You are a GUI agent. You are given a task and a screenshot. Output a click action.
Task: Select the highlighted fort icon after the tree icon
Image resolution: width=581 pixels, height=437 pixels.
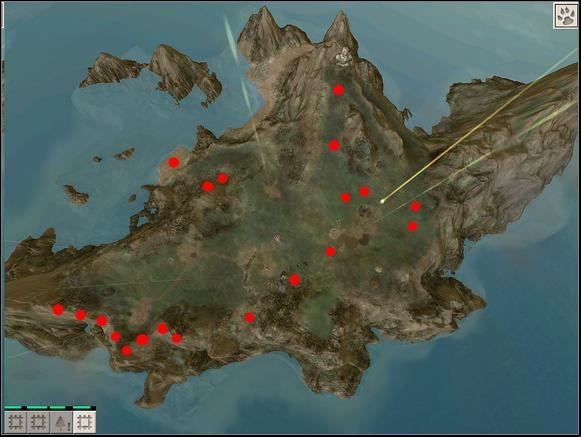coord(84,422)
